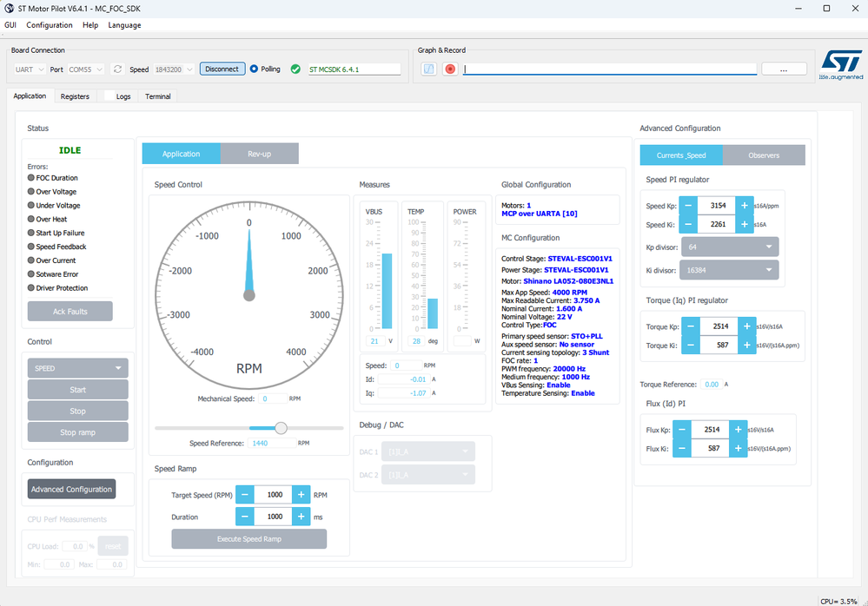Image resolution: width=868 pixels, height=606 pixels.
Task: Open the Ki divisor dropdown
Action: (x=729, y=270)
